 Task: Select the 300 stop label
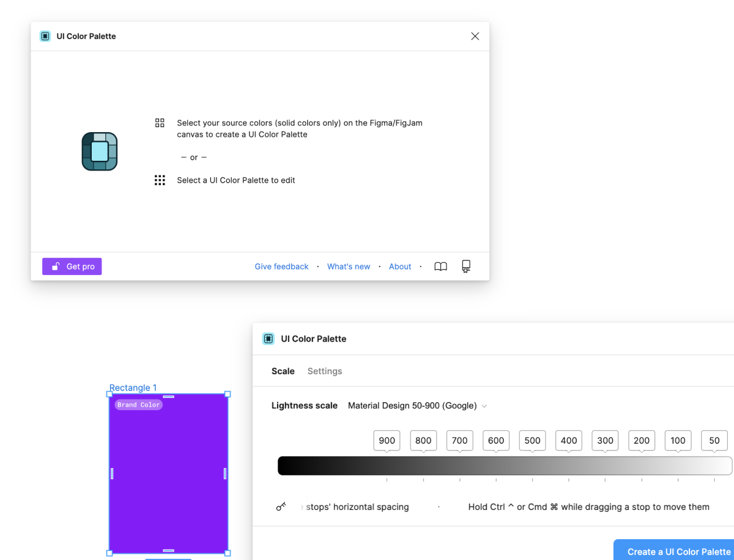click(x=605, y=440)
